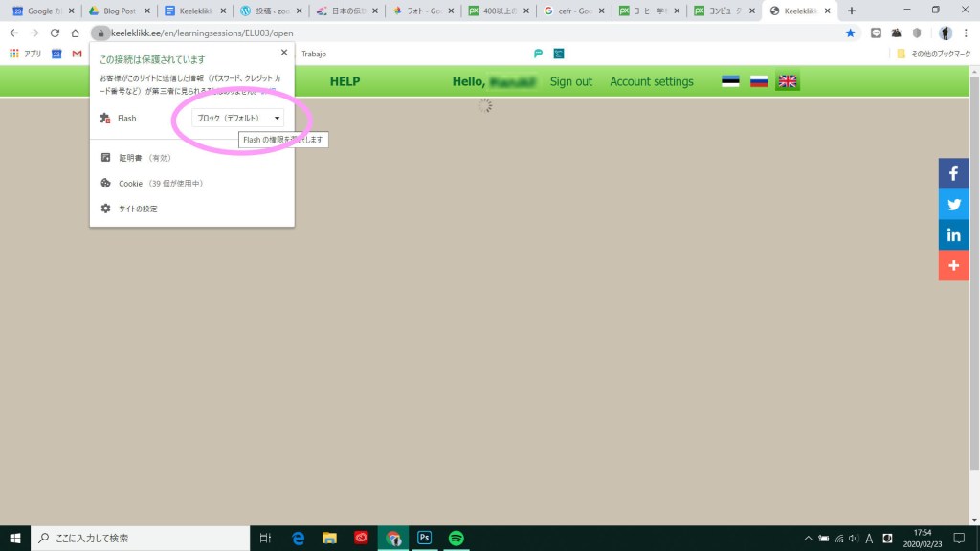Open the certificate (証明書) details
The width and height of the screenshot is (980, 551).
[x=131, y=158]
